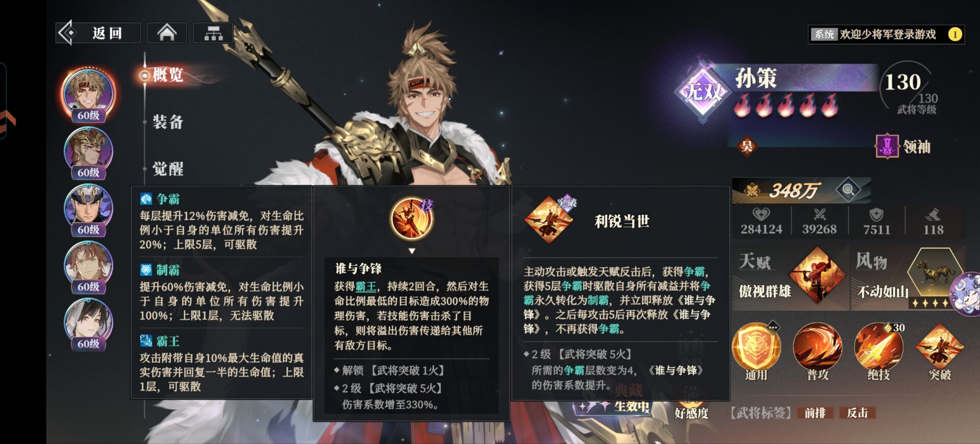
Task: Click the 领袖 role badge icon
Action: 887,147
